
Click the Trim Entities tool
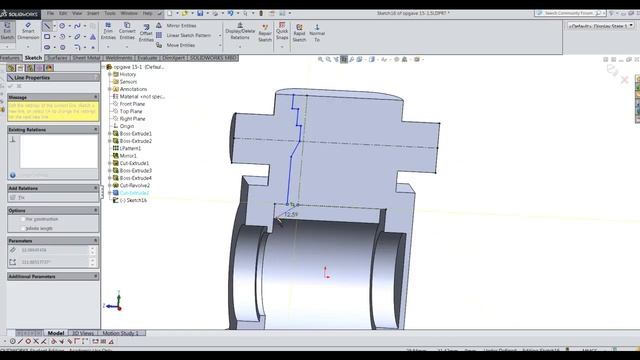[108, 31]
